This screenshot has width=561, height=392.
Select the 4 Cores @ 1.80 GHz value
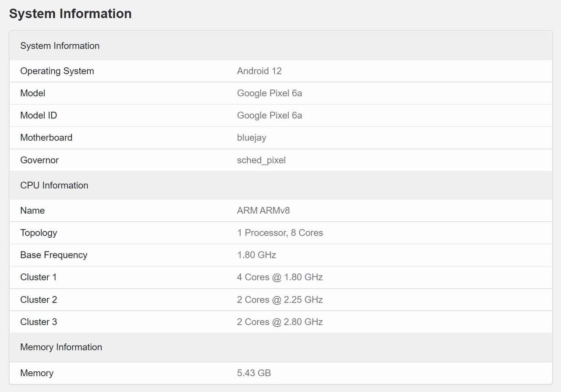[280, 277]
